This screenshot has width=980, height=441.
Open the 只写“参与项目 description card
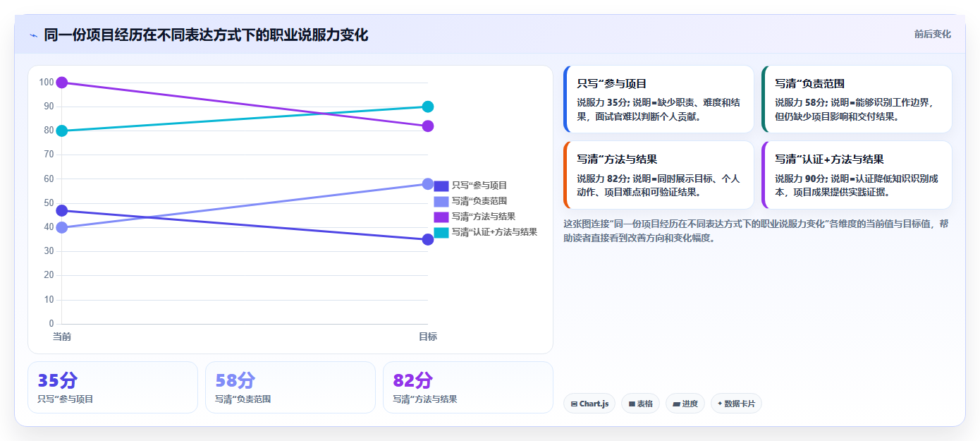click(659, 99)
